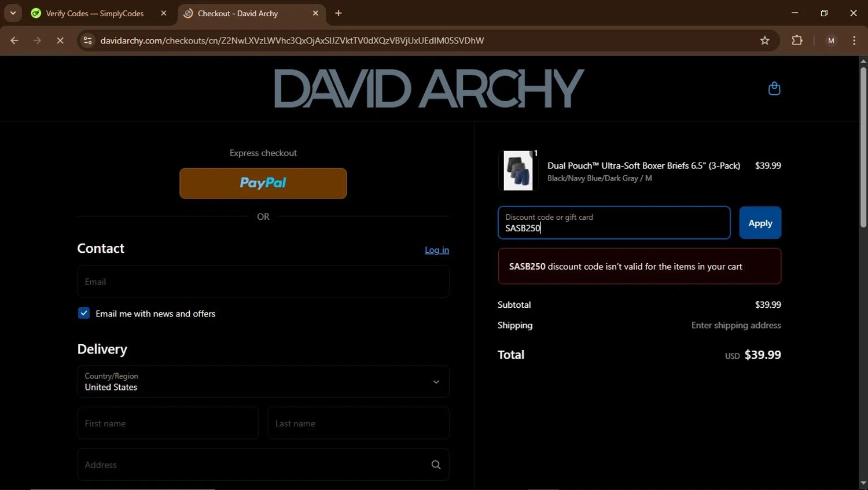Click the Log in link
Screen dimensions: 868x490
point(437,250)
